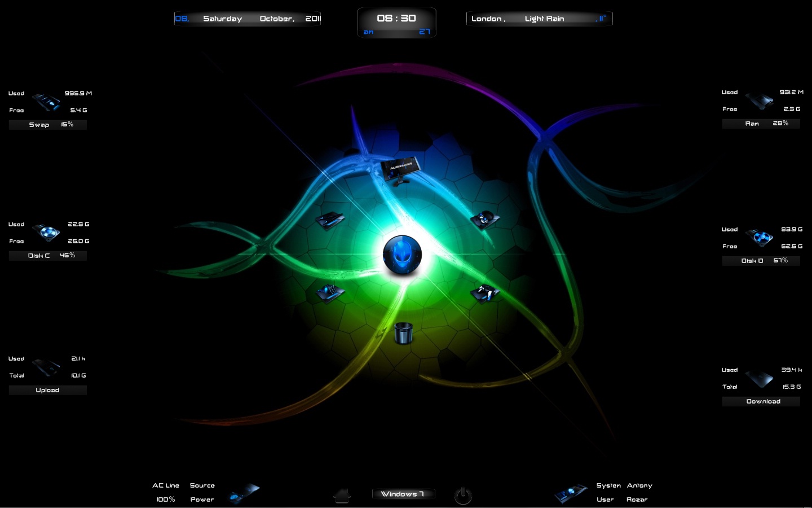Screen dimensions: 812x508
Task: Click the System User folder icon
Action: (571, 493)
